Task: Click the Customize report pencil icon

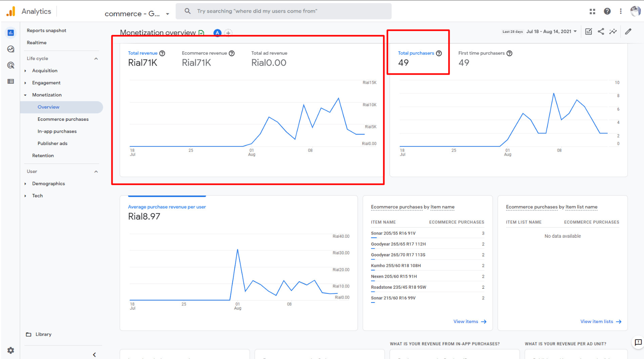Action: 628,32
